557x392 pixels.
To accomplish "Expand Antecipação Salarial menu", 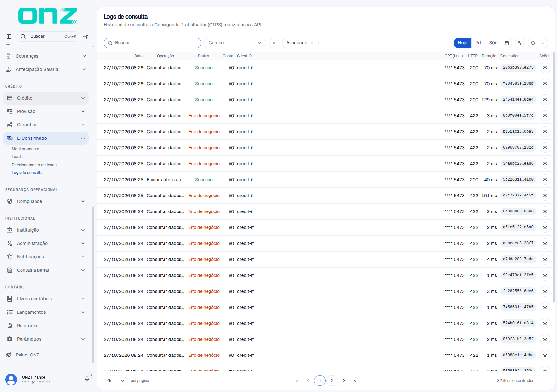I will coord(46,69).
